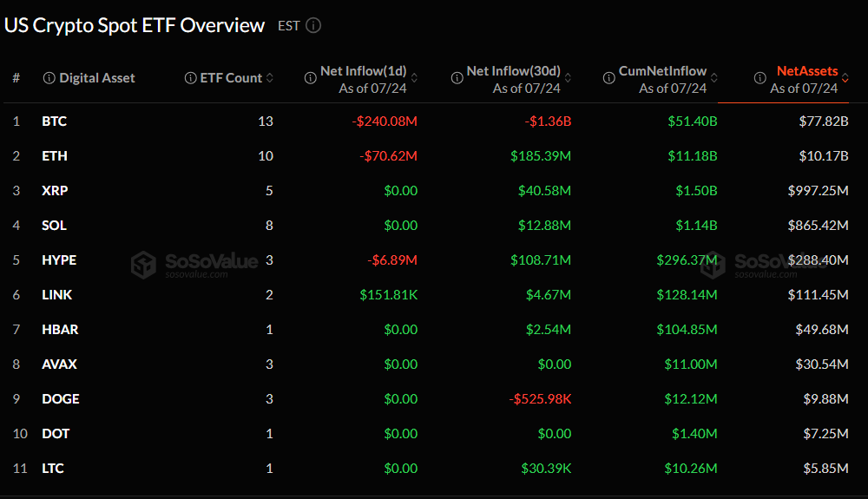
Task: Click AVAX net assets $30.54M
Action: 821,364
